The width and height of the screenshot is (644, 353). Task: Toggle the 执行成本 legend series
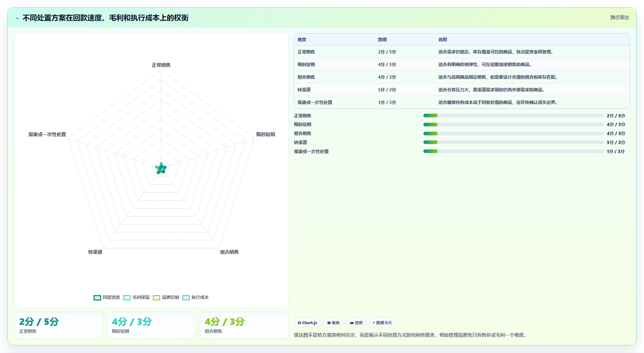coord(195,297)
